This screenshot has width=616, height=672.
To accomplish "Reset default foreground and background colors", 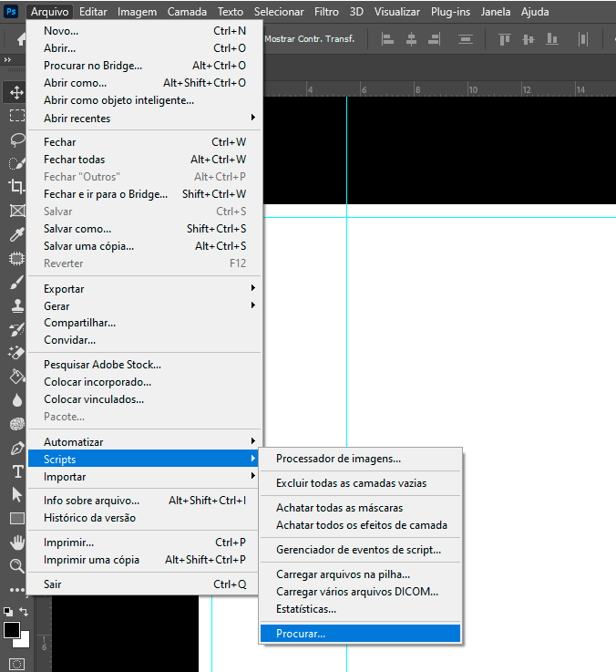I will coord(7,612).
